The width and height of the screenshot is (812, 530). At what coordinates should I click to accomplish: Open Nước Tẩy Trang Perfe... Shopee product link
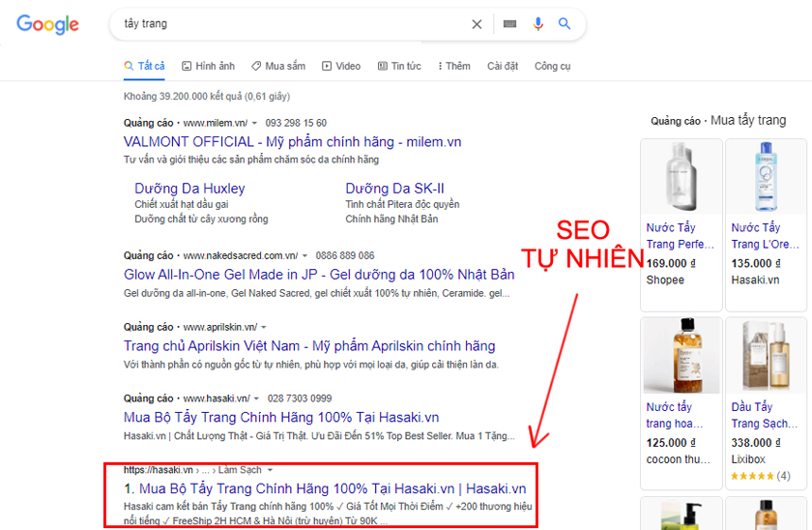coord(680,236)
